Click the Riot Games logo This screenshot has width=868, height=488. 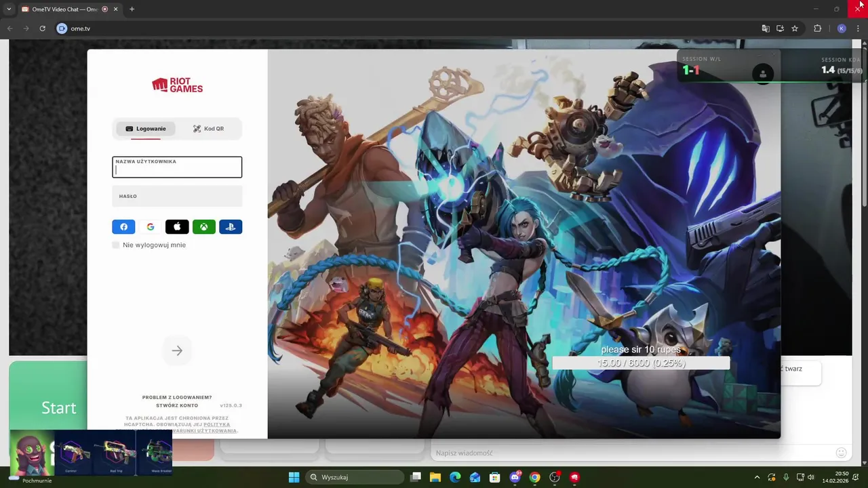point(177,85)
